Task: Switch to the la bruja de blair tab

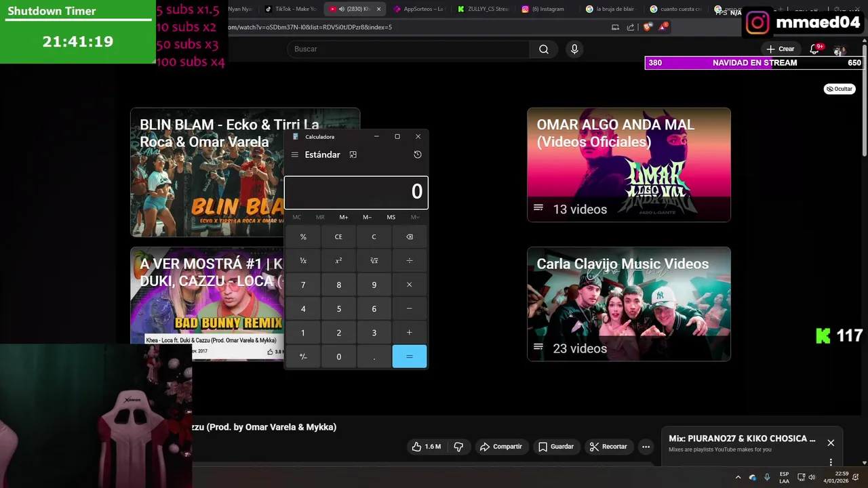Action: pos(610,9)
